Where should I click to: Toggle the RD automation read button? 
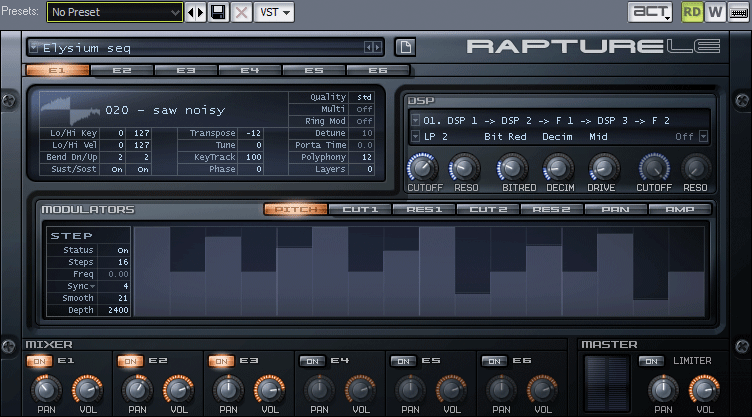[692, 12]
